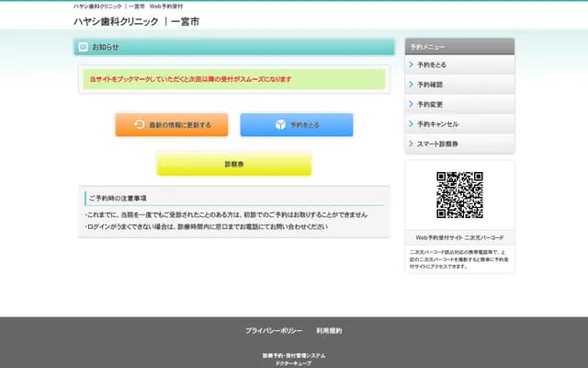588x368 pixels.
Task: Click the chevron arrow beside スマート診察券
Action: pos(411,144)
